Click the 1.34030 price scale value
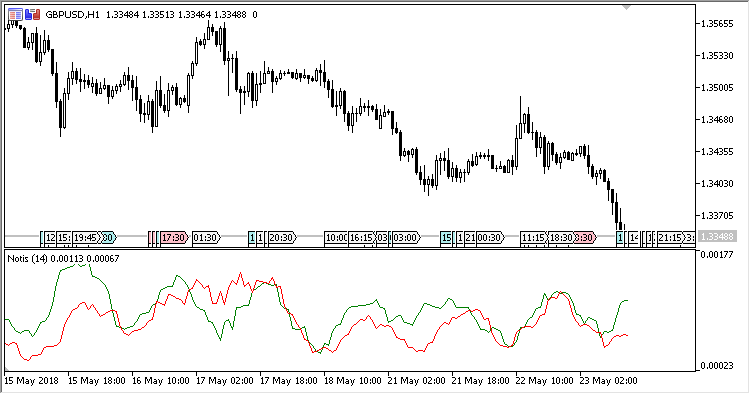The image size is (750, 394). point(717,184)
